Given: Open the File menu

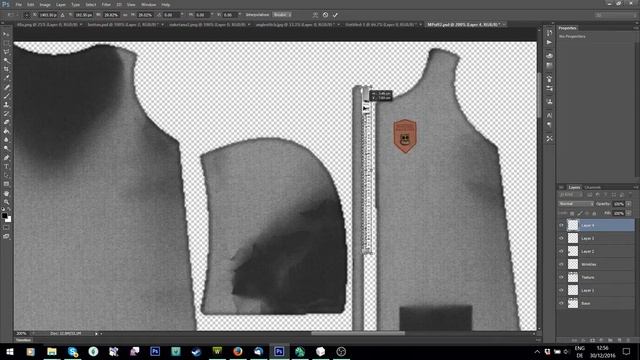Looking at the screenshot, I should click(18, 4).
